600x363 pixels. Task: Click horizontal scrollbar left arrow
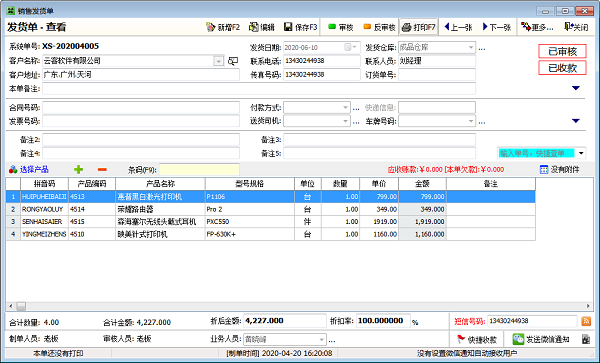(x=10, y=306)
